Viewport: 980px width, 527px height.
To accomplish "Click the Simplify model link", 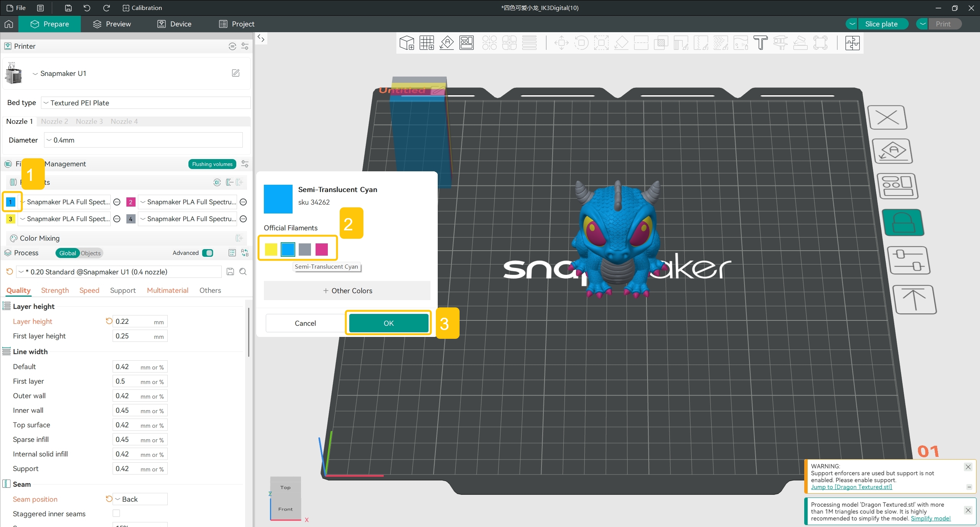I will (x=931, y=518).
